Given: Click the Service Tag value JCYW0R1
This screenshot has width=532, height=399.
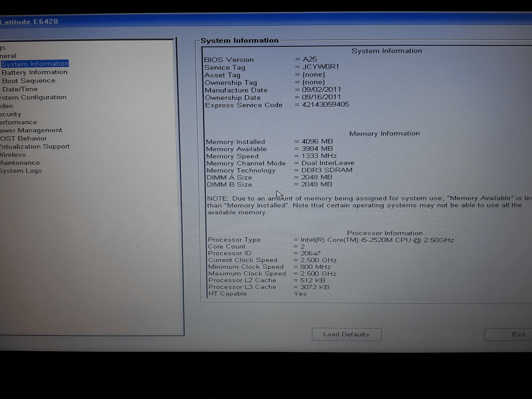Looking at the screenshot, I should pos(321,67).
